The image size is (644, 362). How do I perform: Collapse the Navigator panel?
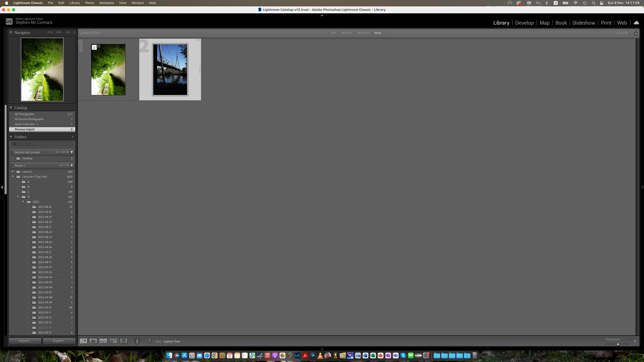pos(11,32)
